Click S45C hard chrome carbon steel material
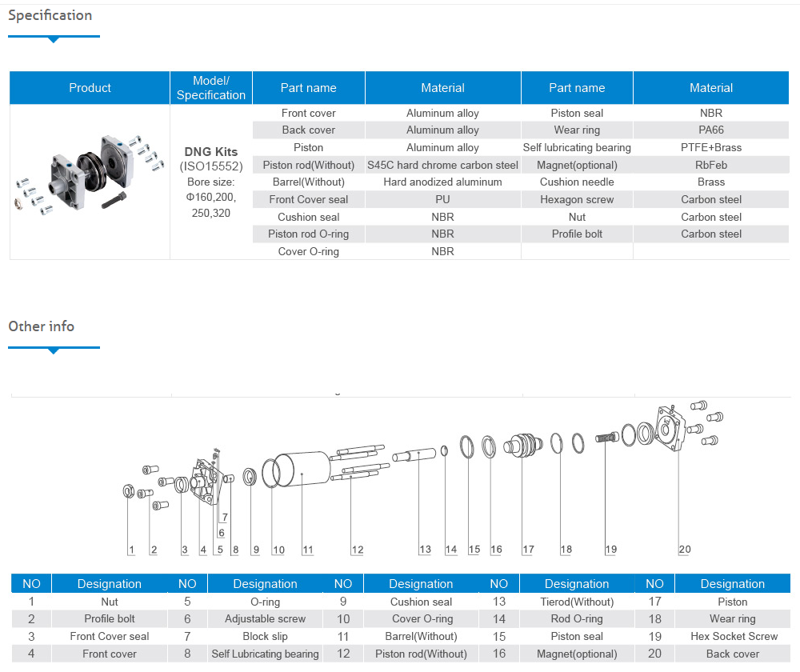 tap(443, 165)
